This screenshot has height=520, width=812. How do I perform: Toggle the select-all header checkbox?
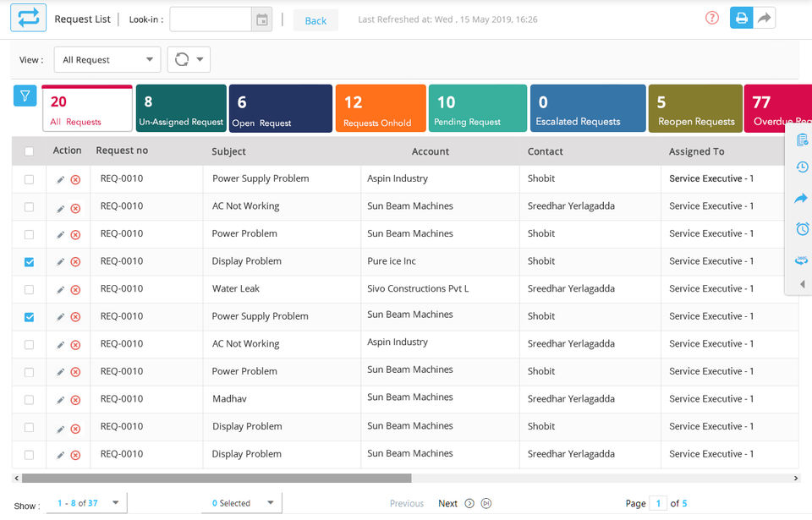pos(30,151)
